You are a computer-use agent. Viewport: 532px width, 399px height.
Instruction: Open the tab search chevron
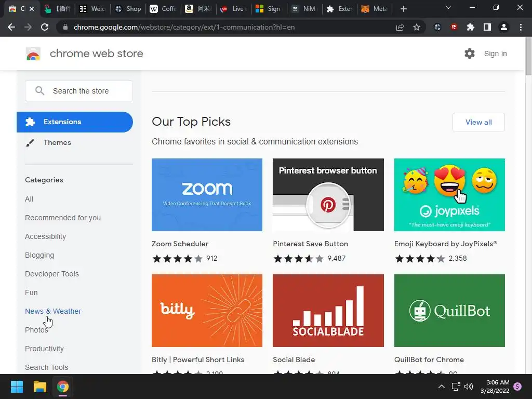[x=448, y=7]
